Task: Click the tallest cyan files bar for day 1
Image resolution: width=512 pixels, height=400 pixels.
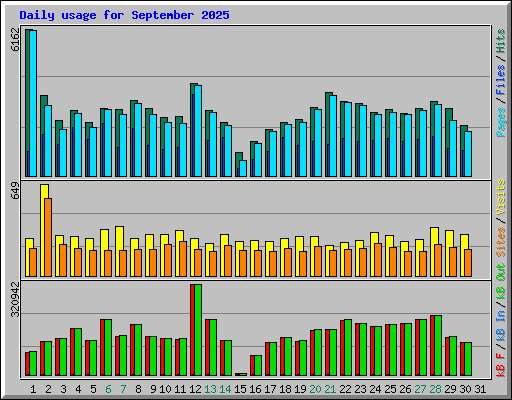Action: (x=33, y=103)
